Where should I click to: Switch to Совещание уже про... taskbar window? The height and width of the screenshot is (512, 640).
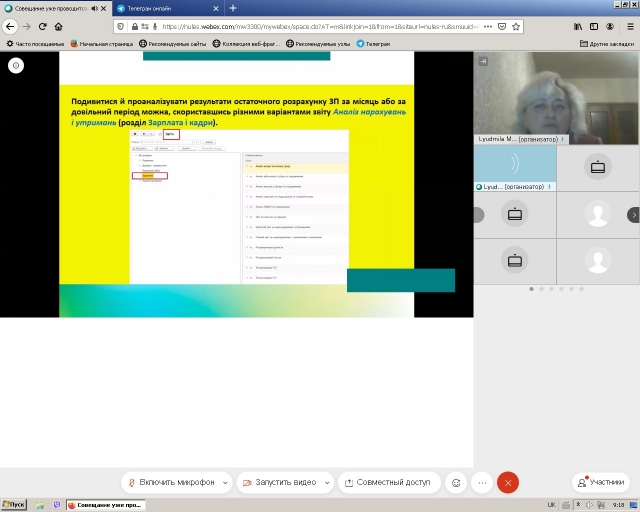pyautogui.click(x=106, y=505)
